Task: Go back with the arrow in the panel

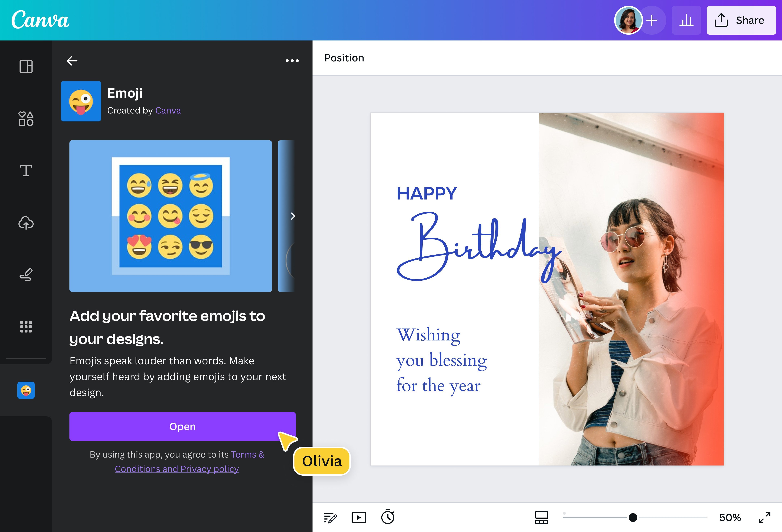Action: 72,61
